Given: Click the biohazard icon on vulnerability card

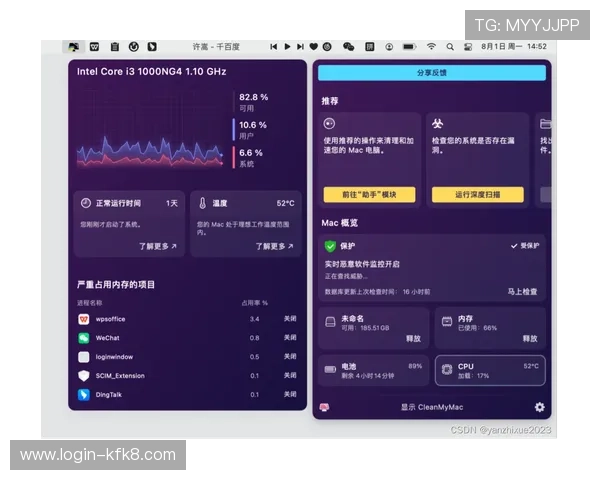Looking at the screenshot, I should click(437, 124).
